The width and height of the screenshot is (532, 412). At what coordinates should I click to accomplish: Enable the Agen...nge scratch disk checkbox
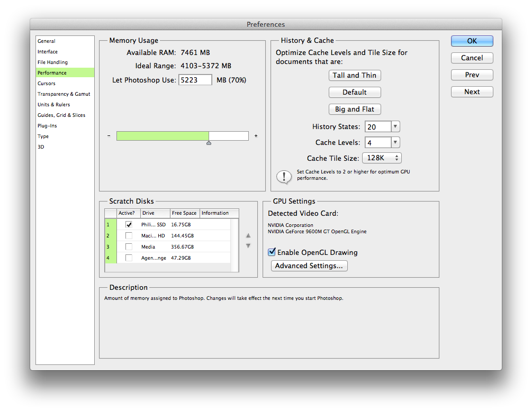pos(129,258)
